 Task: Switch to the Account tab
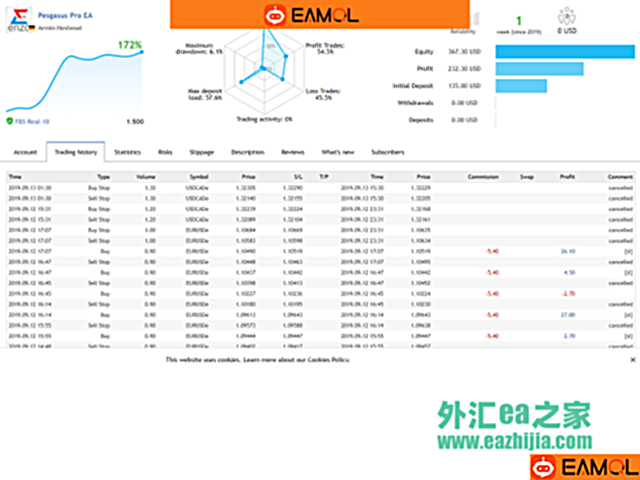[x=25, y=152]
